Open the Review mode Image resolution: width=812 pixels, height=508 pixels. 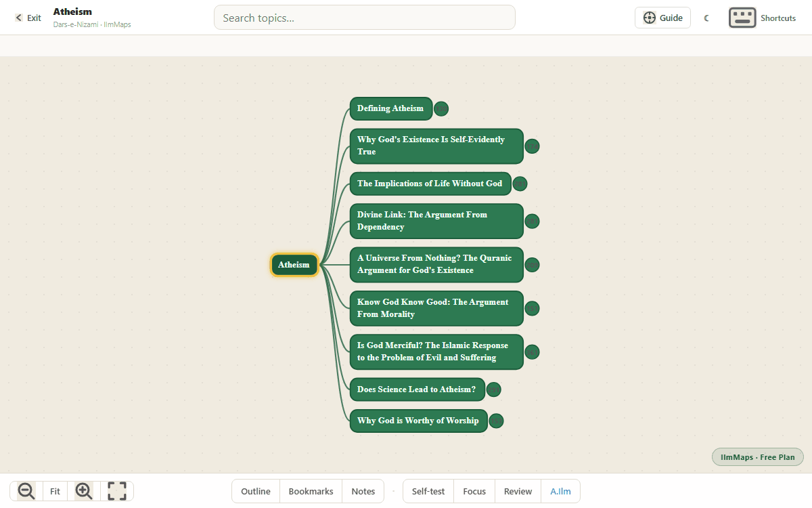click(518, 491)
